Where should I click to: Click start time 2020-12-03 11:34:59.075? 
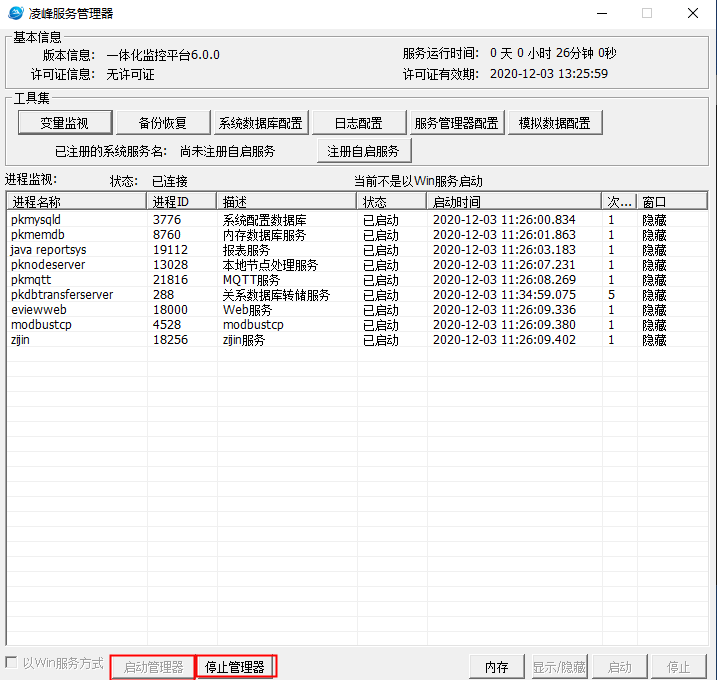click(504, 295)
